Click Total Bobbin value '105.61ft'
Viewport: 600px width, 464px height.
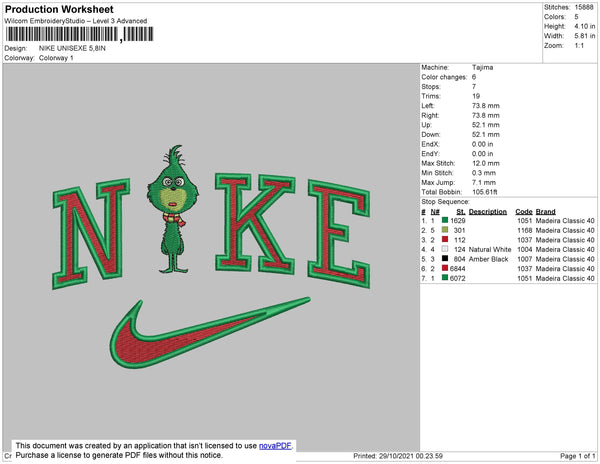(x=484, y=192)
